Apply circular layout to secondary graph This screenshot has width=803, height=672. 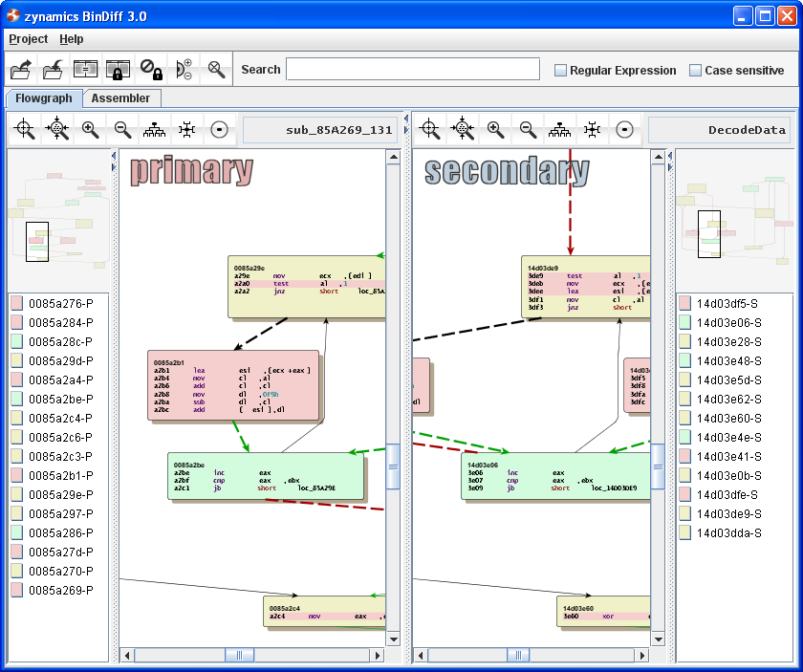[x=624, y=129]
